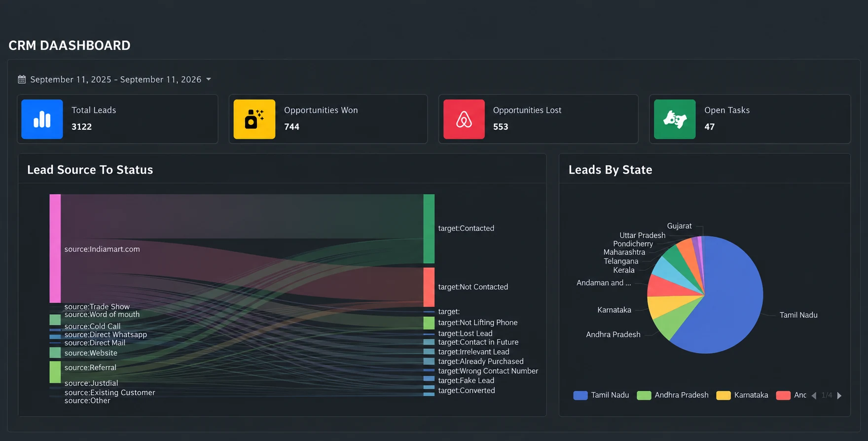Click the 'Kerala' pie chart label
868x441 pixels.
click(624, 270)
